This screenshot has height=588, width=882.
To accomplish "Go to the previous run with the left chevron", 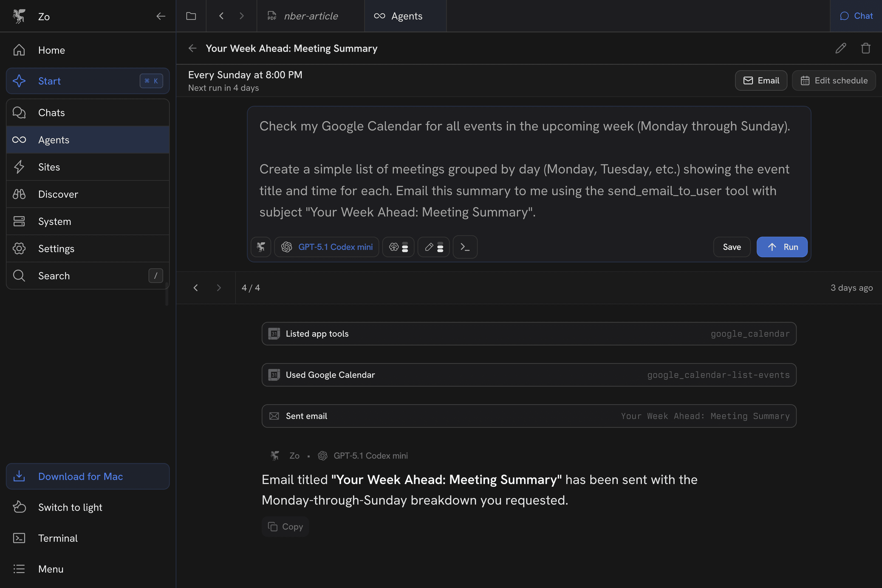I will [195, 288].
